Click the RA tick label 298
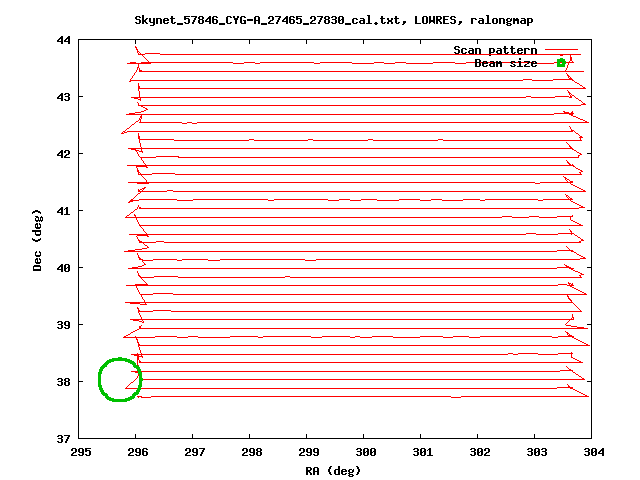 click(252, 452)
